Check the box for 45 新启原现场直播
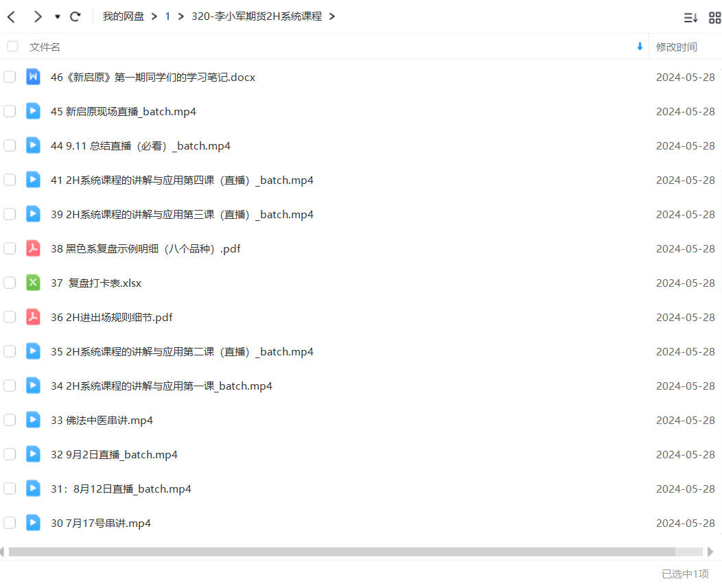Viewport: 722px width, 588px height. click(x=10, y=111)
